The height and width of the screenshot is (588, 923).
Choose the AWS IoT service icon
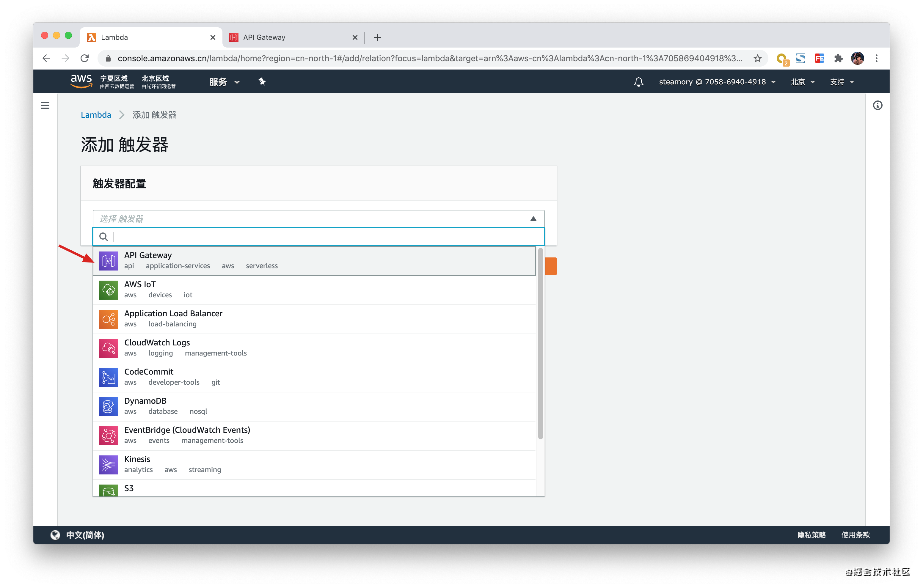tap(109, 290)
